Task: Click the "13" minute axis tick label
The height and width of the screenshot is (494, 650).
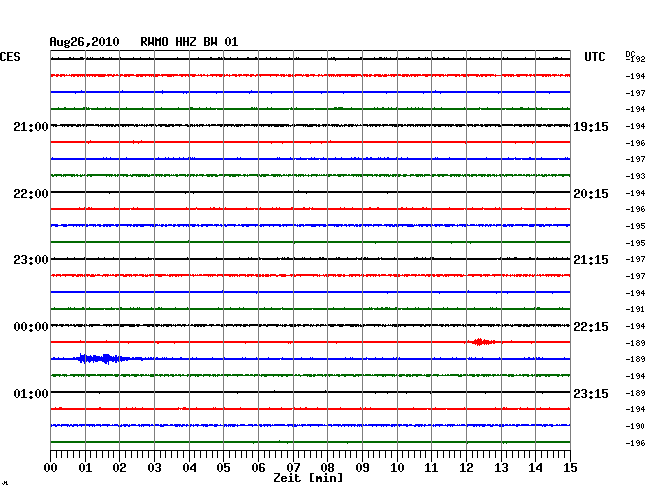Action: pyautogui.click(x=501, y=467)
